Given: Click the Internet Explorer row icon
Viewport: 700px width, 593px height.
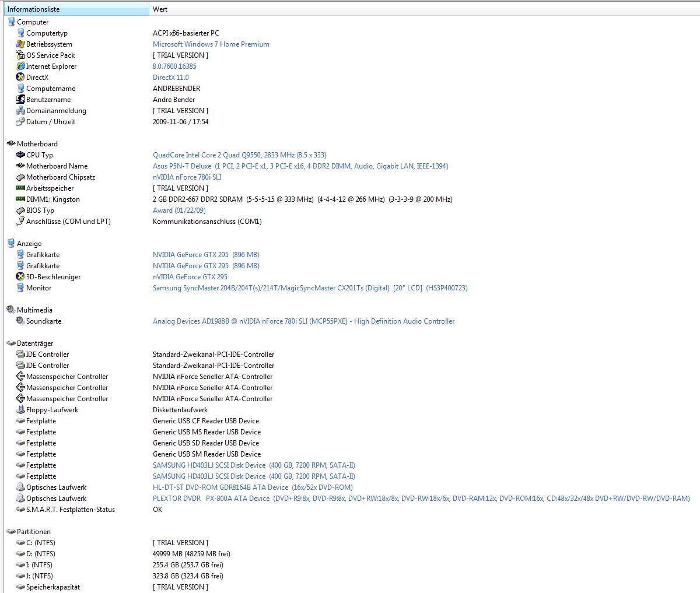Looking at the screenshot, I should pos(20,66).
